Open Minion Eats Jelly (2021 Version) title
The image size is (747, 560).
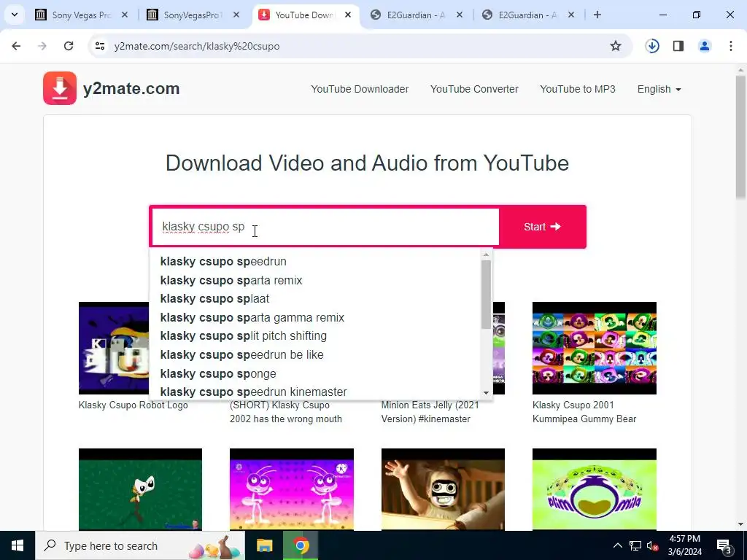[430, 412]
